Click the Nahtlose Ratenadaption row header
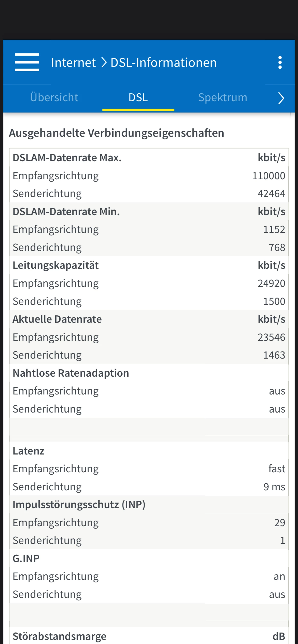 (x=71, y=373)
